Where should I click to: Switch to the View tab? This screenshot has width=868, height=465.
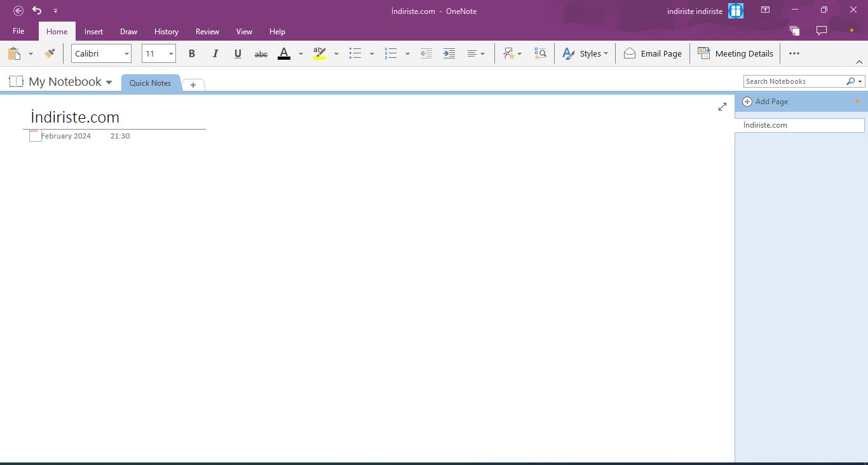(244, 32)
